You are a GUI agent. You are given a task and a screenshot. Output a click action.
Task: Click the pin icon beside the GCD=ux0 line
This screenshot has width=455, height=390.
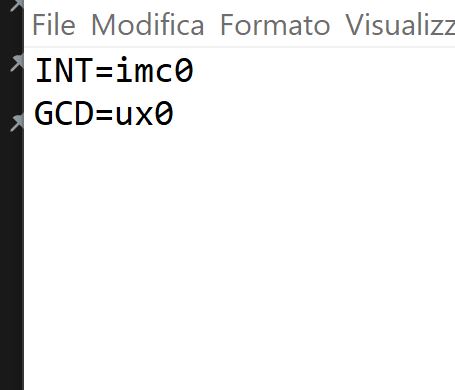(17, 122)
